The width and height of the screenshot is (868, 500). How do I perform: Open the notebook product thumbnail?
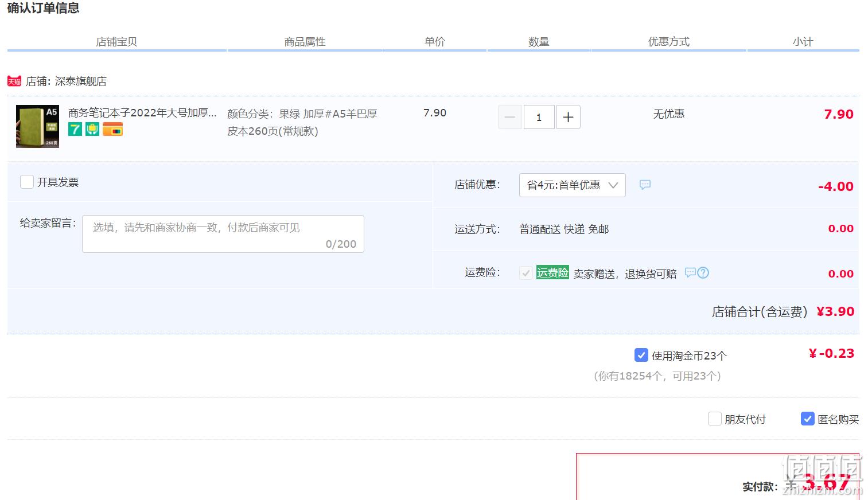click(x=37, y=126)
